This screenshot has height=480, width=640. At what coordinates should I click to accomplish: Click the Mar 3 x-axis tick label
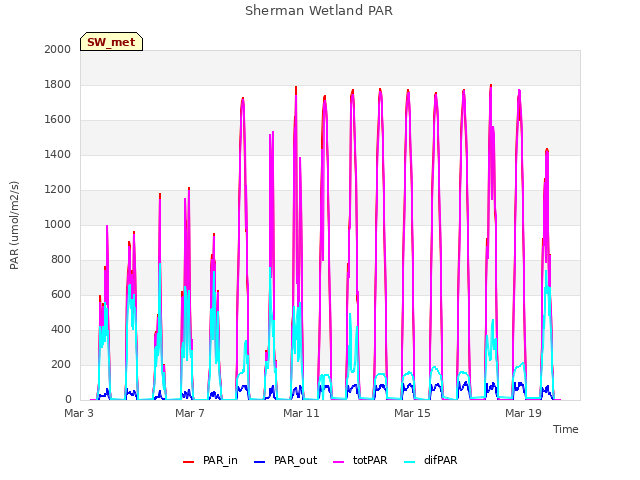tap(79, 413)
